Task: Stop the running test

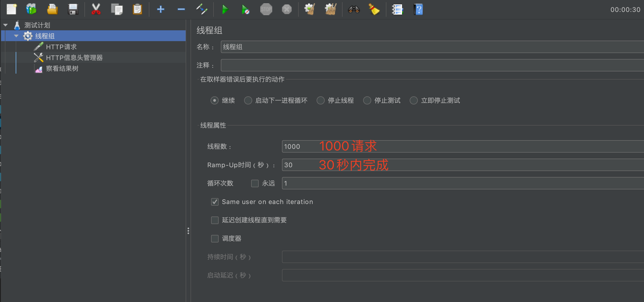Action: (266, 9)
